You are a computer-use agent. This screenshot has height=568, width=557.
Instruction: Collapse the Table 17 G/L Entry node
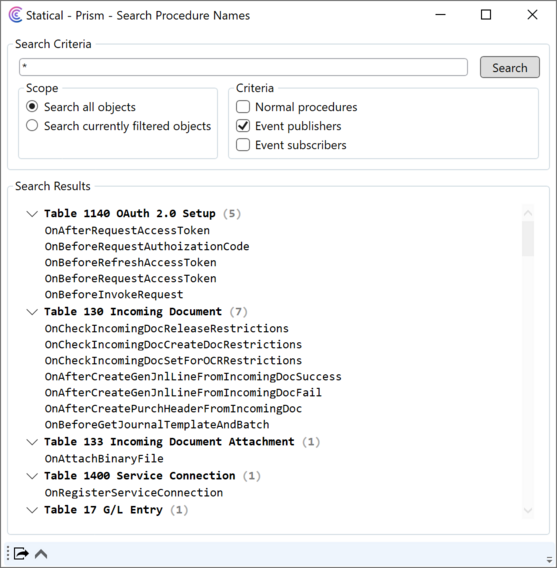(x=32, y=510)
